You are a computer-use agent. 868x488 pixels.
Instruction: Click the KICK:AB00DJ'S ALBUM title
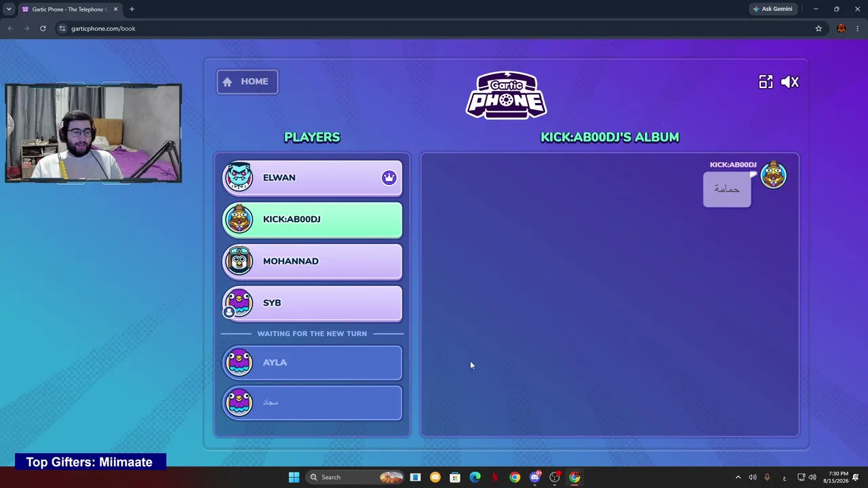[x=610, y=138]
